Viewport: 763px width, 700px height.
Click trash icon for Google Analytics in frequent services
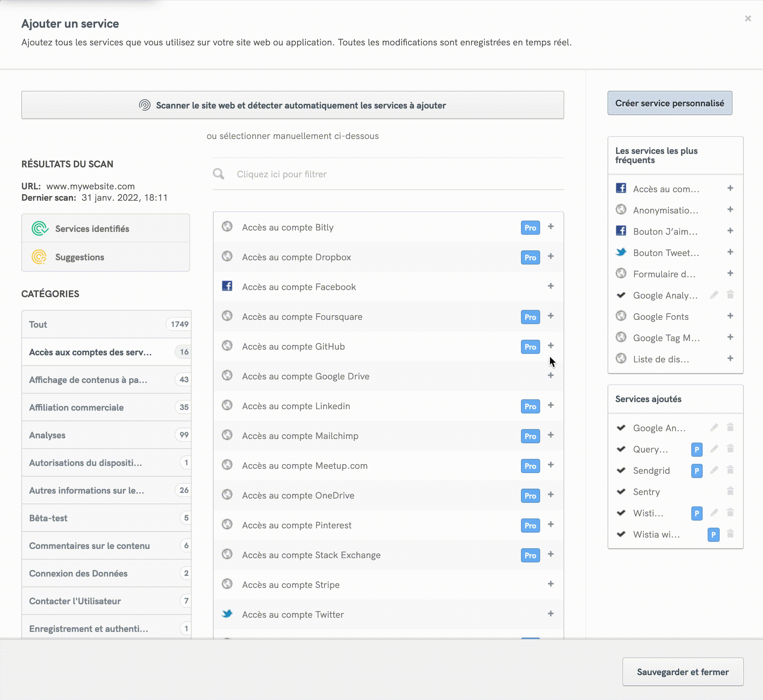coord(730,295)
